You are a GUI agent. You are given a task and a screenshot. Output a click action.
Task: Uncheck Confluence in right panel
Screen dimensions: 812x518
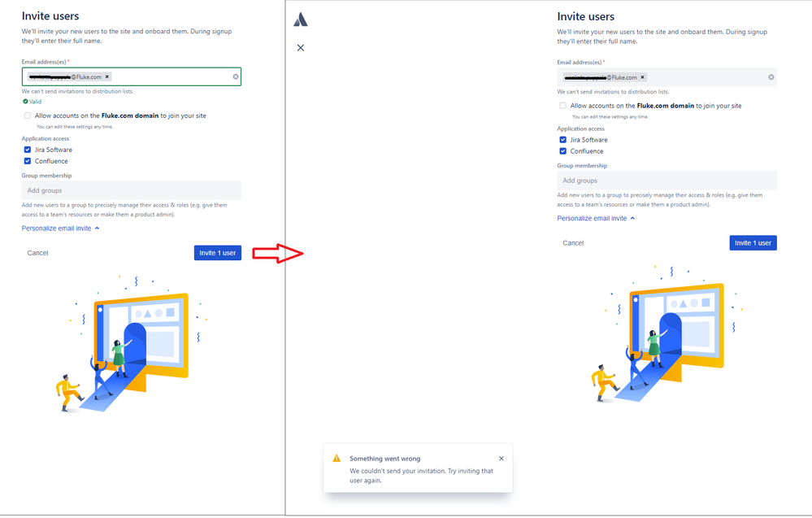563,151
